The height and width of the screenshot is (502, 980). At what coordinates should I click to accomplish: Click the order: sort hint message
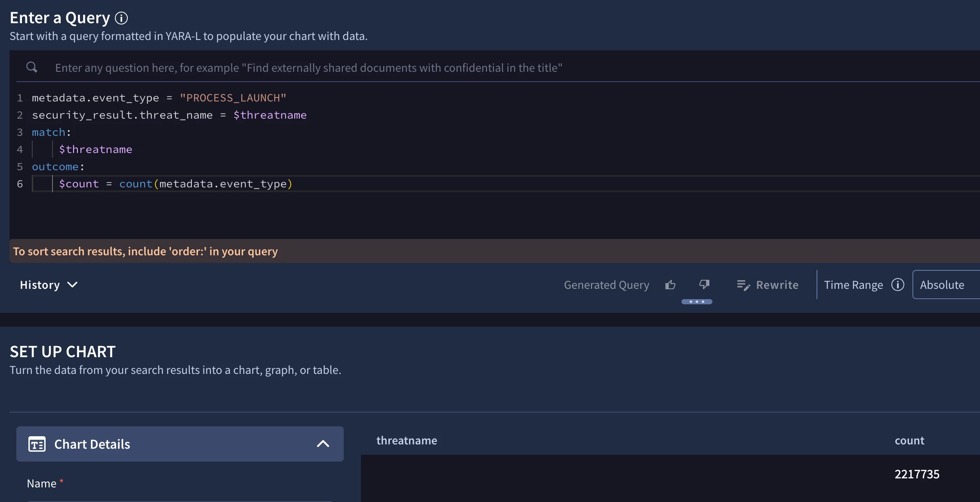click(x=145, y=251)
